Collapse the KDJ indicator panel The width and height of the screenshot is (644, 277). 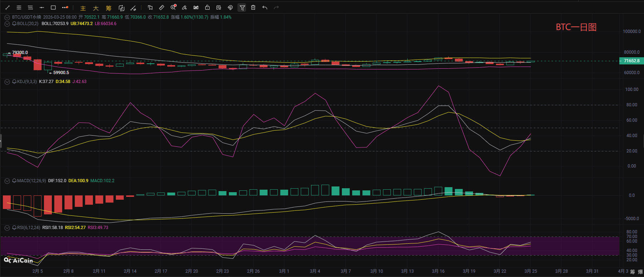tap(7, 82)
